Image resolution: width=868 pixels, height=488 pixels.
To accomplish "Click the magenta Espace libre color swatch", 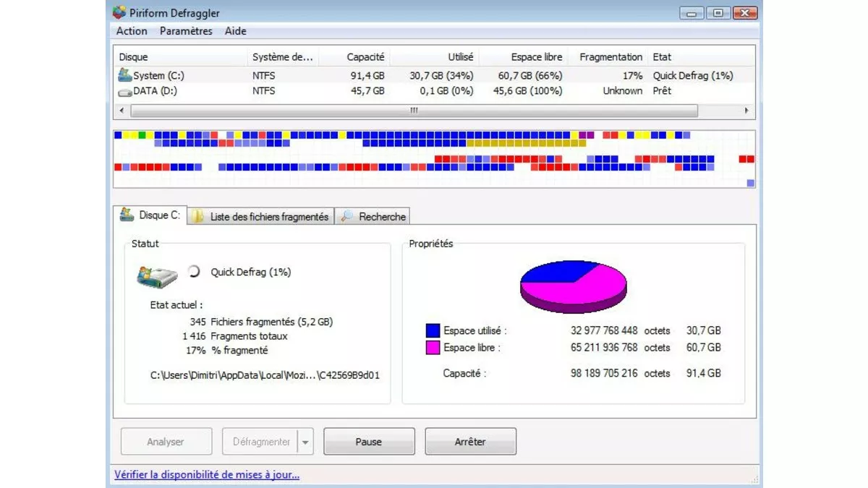I will (433, 348).
